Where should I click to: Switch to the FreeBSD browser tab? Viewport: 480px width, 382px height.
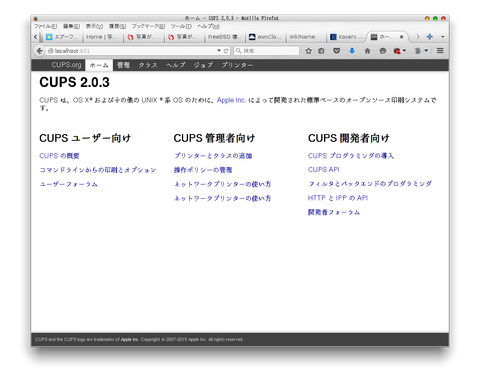pos(224,37)
